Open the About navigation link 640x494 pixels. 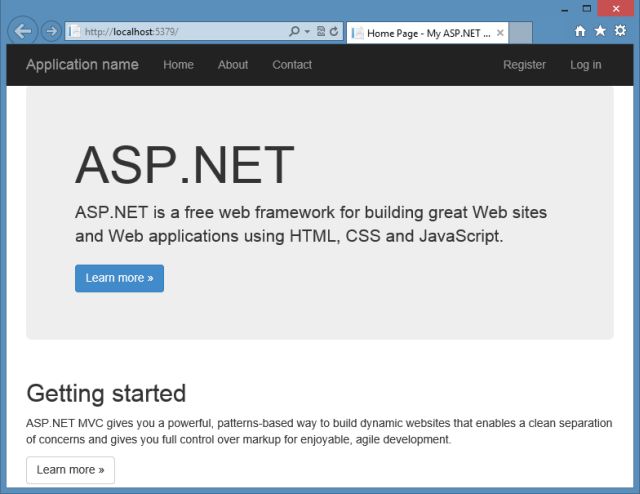point(233,65)
